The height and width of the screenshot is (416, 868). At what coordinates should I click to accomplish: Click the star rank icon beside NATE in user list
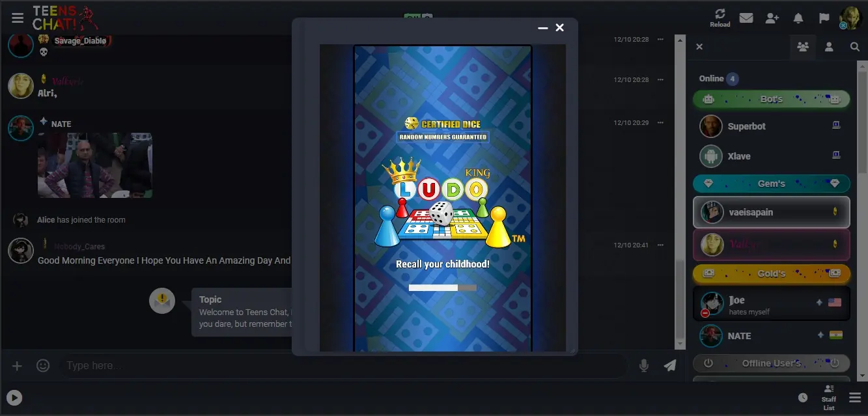(x=820, y=335)
